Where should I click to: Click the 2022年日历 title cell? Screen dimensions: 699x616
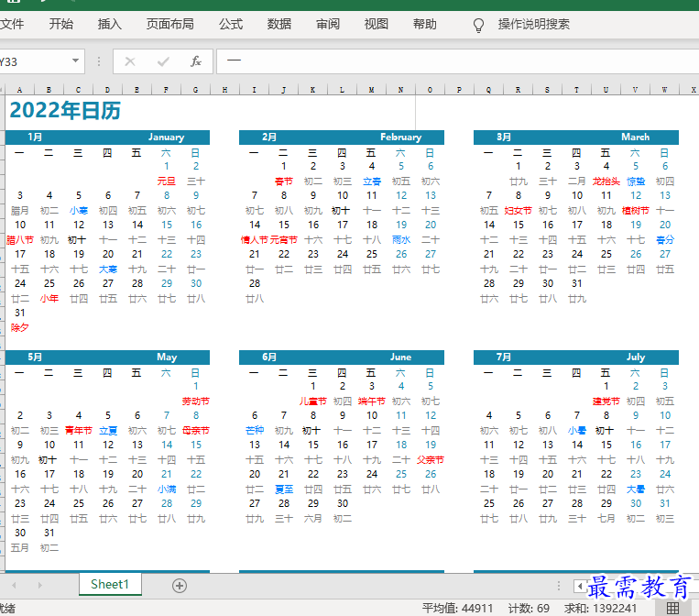click(65, 111)
